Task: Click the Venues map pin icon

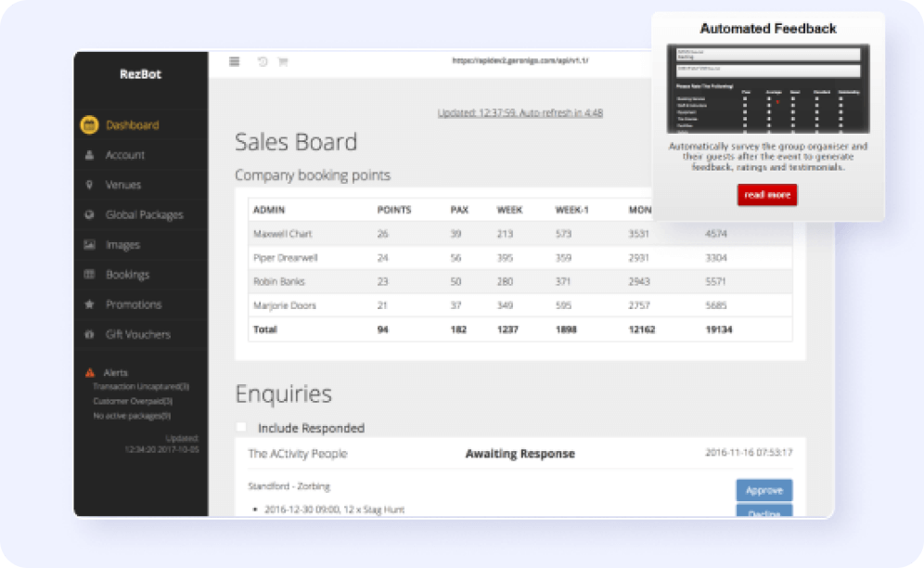Action: (x=89, y=185)
